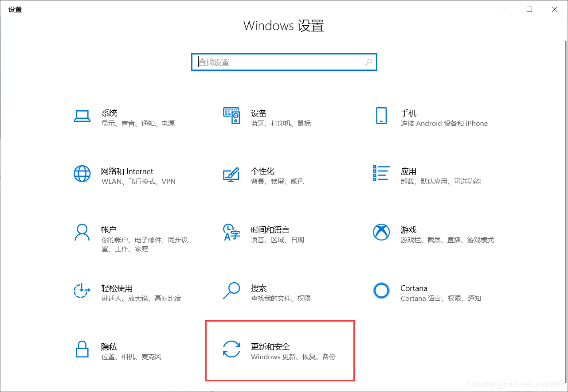Click the search magnifier in 查找设置 box
The width and height of the screenshot is (568, 392).
point(368,62)
